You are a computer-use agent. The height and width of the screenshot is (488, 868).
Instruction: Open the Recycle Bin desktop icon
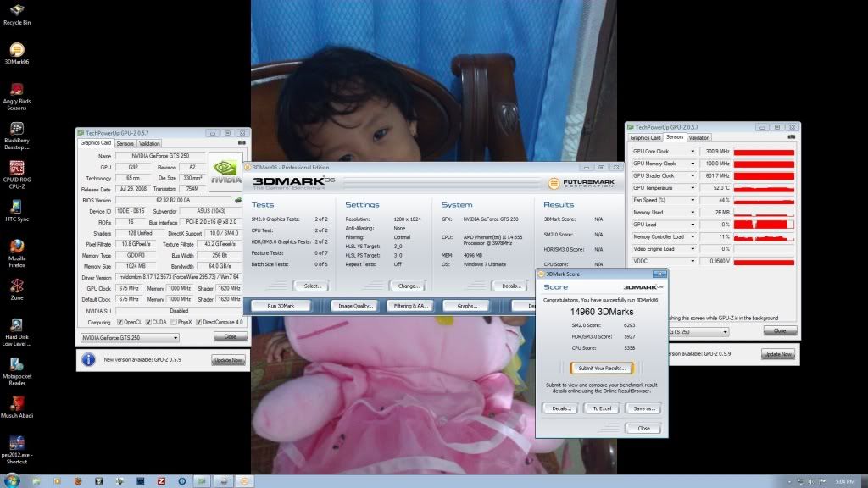tap(17, 14)
